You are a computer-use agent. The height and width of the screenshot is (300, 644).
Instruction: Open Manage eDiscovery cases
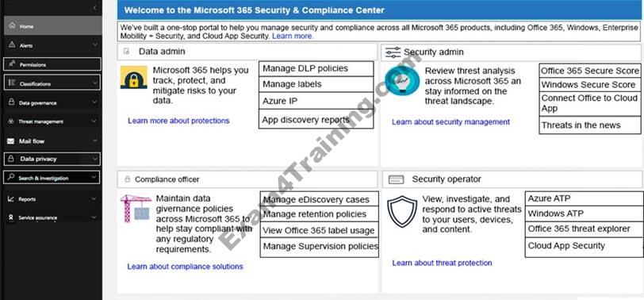(x=319, y=199)
